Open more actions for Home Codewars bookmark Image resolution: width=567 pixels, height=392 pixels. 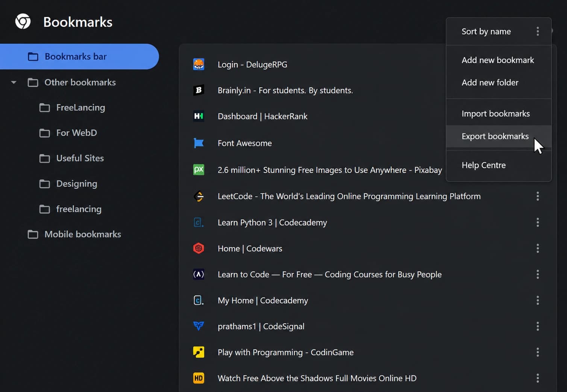(538, 248)
